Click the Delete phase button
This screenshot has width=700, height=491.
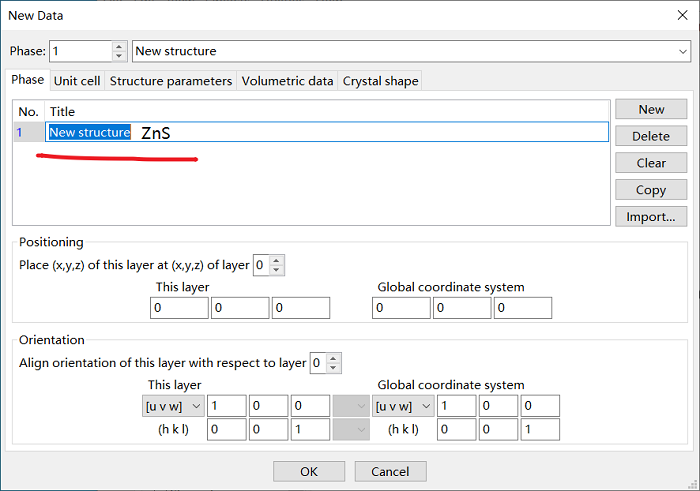coord(651,136)
